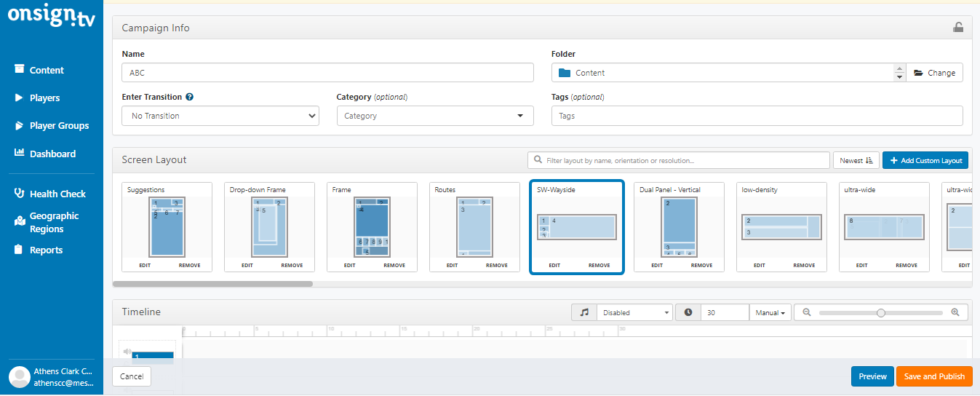Click REMOVE under Suggestions layout
980x396 pixels.
coord(190,266)
